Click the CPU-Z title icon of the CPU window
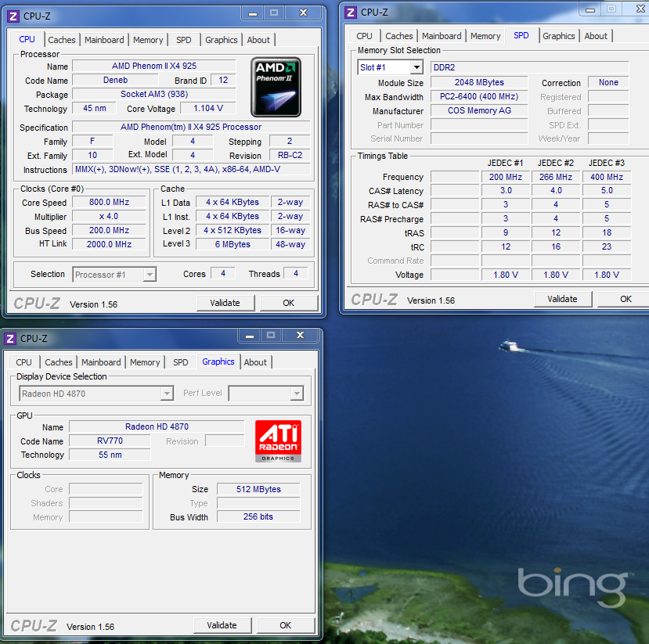 pos(13,16)
